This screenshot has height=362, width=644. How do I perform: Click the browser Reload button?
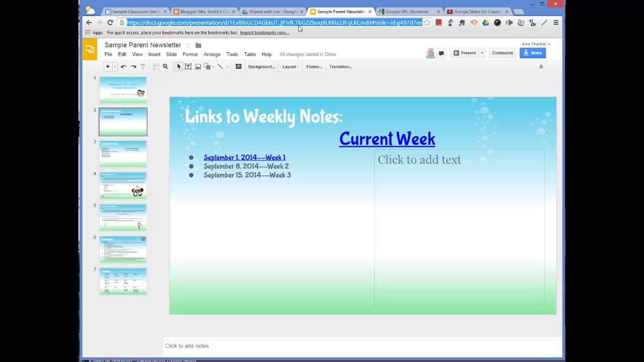110,23
